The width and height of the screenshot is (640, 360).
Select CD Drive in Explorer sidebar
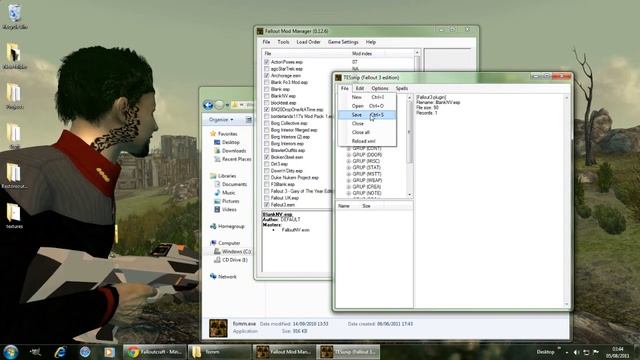pyautogui.click(x=231, y=260)
